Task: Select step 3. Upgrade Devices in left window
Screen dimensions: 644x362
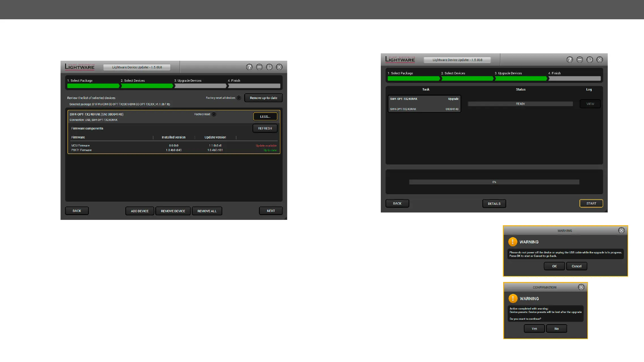Action: pyautogui.click(x=201, y=83)
